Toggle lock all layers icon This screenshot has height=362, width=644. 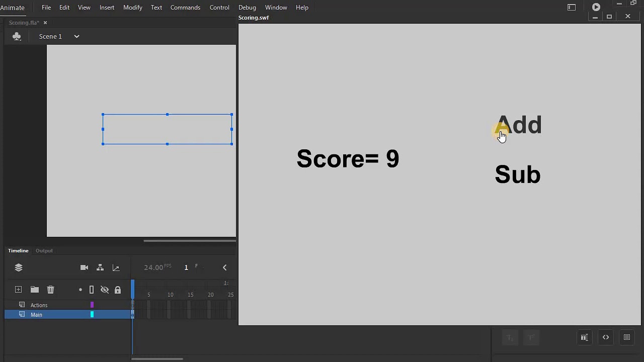[x=118, y=290]
